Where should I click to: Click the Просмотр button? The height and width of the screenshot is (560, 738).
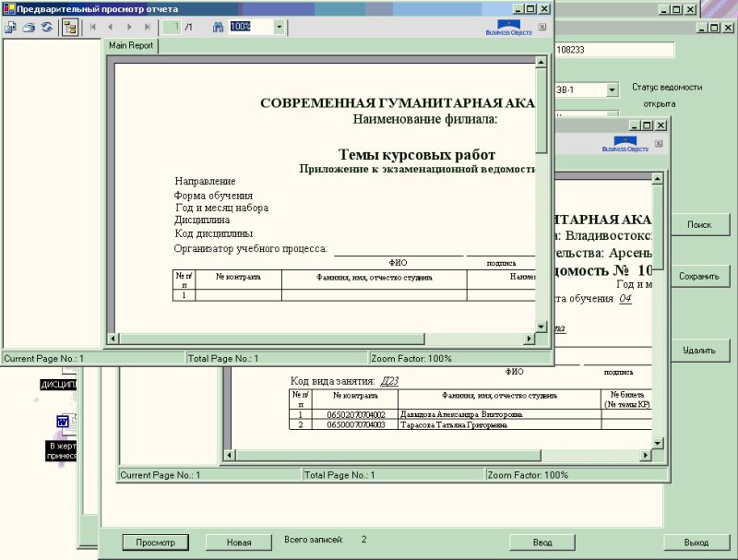click(155, 542)
